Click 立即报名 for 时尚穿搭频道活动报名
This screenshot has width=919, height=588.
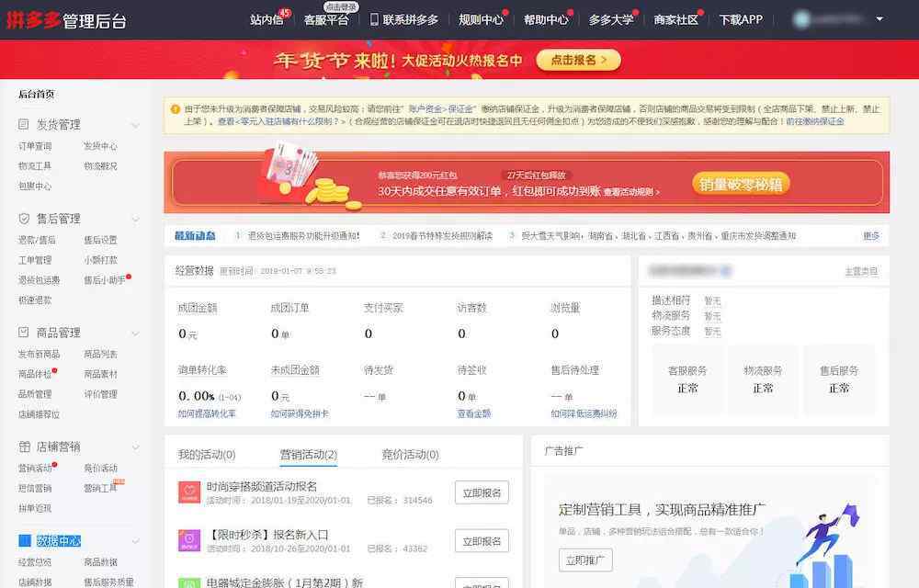pos(482,492)
